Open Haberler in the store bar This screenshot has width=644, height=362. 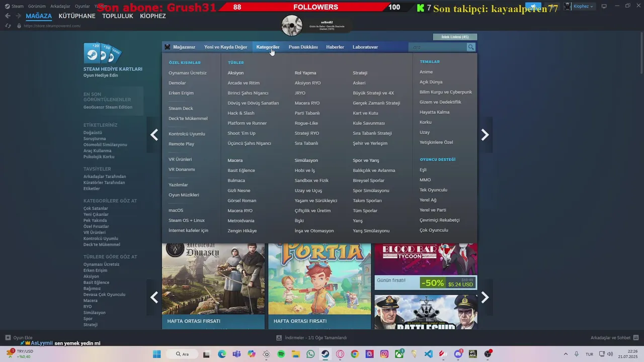tap(335, 47)
